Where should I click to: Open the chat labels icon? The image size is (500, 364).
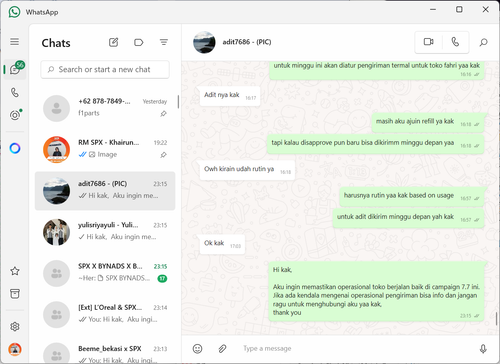[138, 42]
